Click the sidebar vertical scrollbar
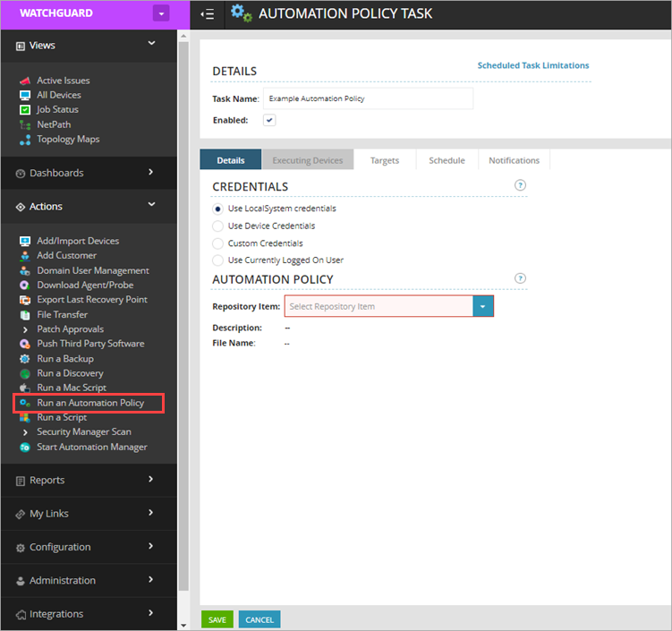The height and width of the screenshot is (631, 672). click(183, 316)
